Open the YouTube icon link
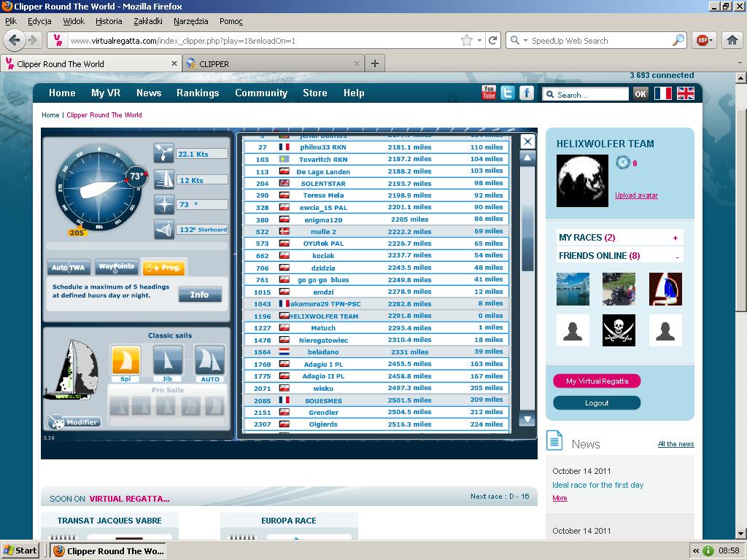This screenshot has width=747, height=560. click(489, 93)
